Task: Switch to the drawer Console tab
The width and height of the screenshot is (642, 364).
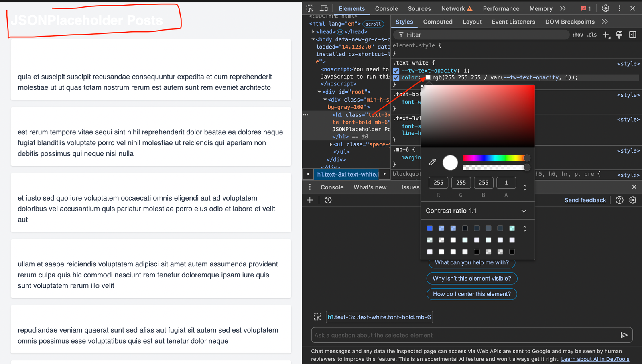Action: [332, 187]
